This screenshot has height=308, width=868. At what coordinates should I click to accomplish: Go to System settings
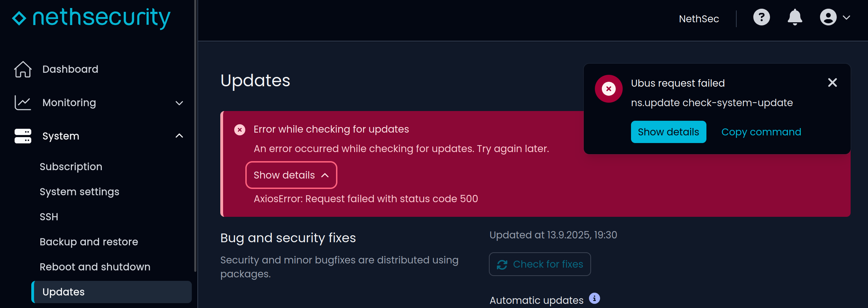pyautogui.click(x=79, y=192)
